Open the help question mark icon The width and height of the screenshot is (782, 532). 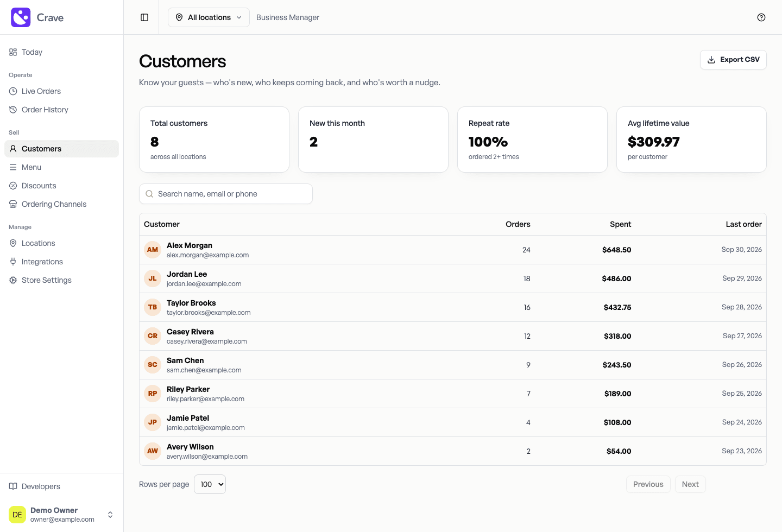pos(761,17)
